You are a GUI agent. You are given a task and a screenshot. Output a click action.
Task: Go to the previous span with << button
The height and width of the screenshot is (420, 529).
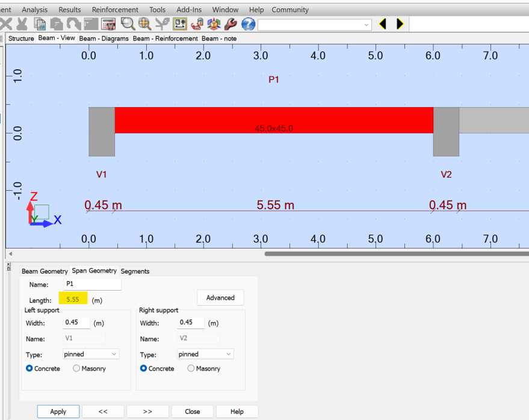click(x=103, y=412)
